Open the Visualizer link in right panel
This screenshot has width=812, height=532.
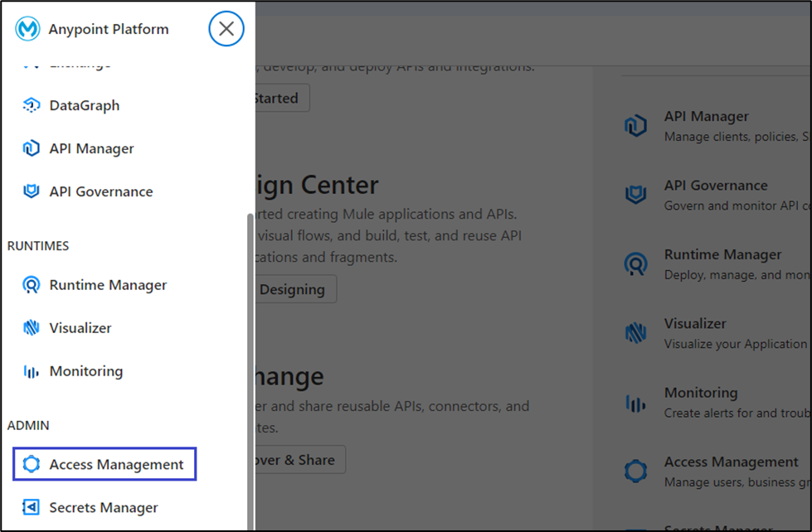coord(694,323)
